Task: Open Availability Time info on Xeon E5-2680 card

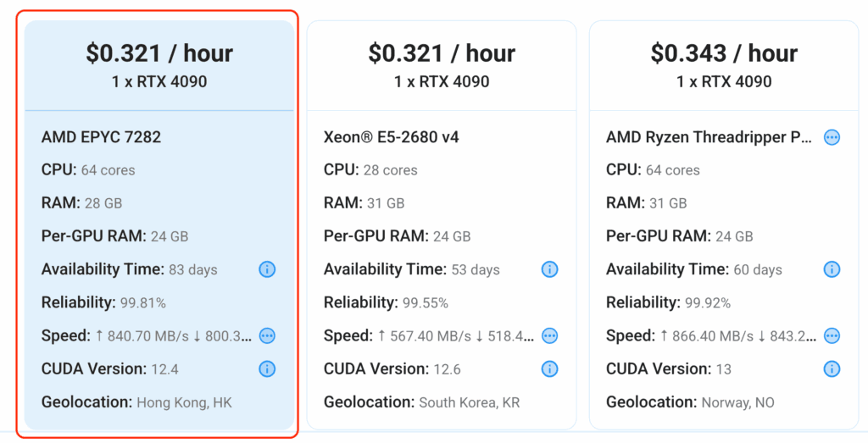Action: [549, 269]
